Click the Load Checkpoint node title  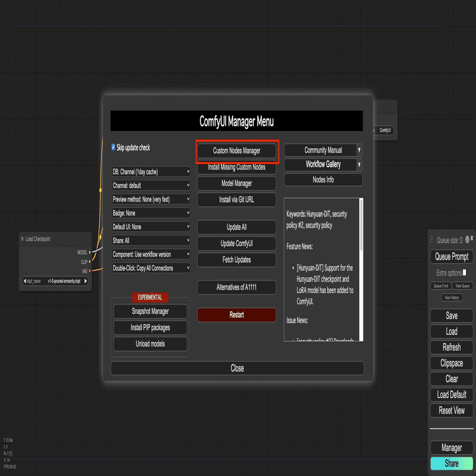38,239
